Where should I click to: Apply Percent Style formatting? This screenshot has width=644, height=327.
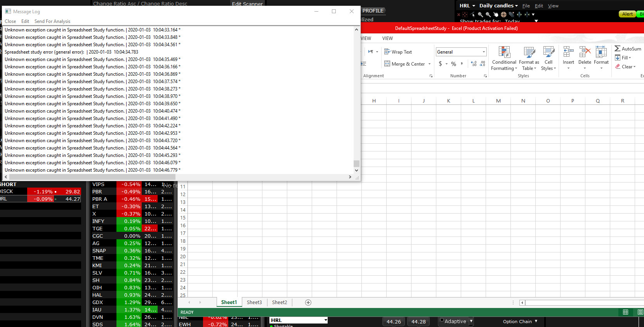[x=453, y=64]
